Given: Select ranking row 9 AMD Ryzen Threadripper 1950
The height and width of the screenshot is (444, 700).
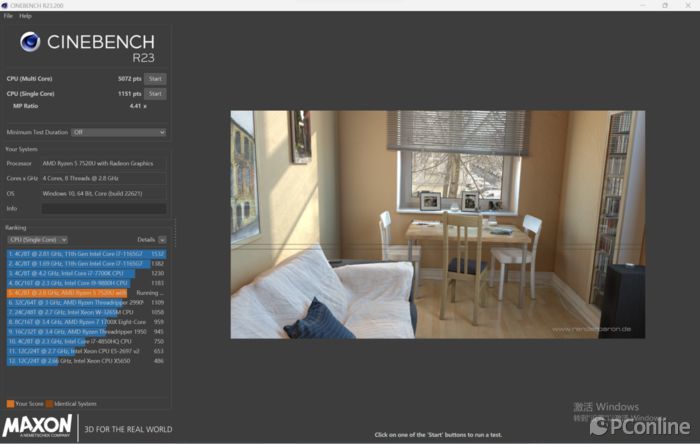Looking at the screenshot, I should 86,332.
